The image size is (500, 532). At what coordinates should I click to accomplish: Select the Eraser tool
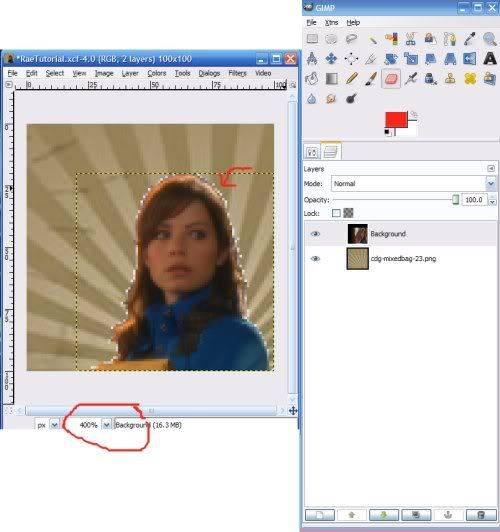[391, 79]
